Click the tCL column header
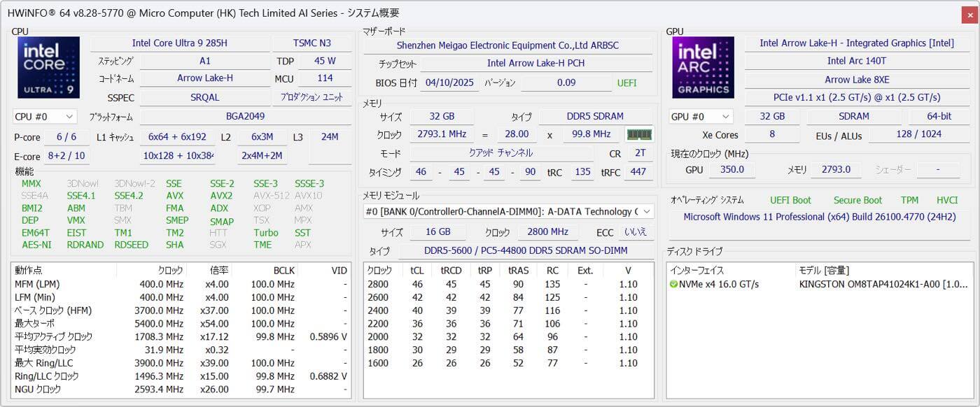Screen dimensions: 980x407 click(x=417, y=270)
